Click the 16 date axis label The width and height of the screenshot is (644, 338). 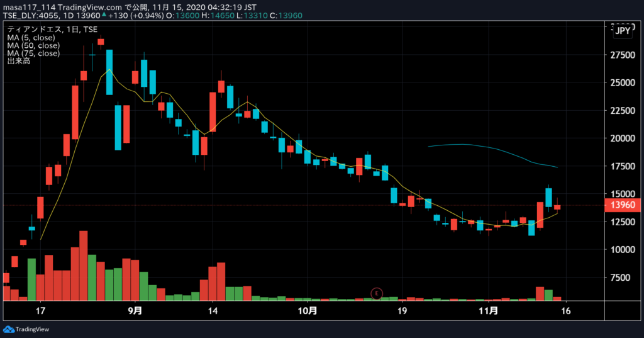click(566, 311)
